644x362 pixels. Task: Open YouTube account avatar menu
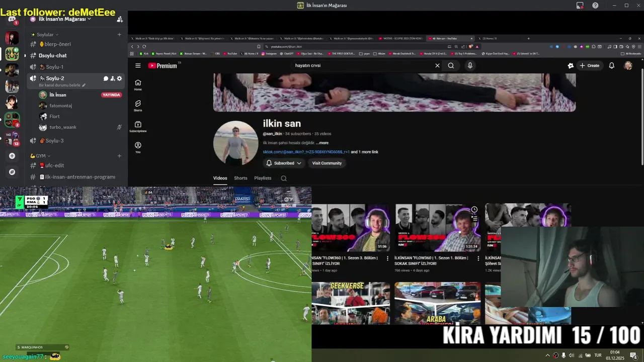(628, 65)
